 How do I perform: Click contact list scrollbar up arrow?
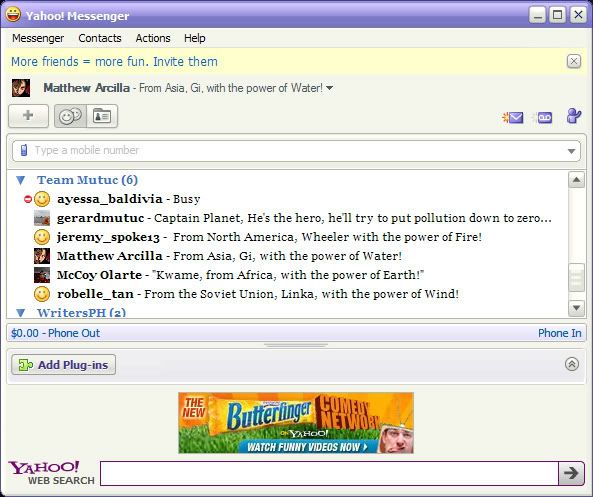[x=576, y=180]
